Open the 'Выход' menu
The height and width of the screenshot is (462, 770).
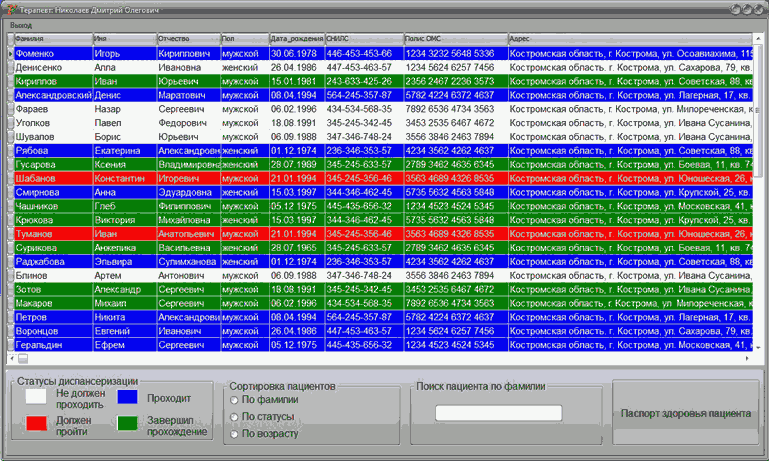(21, 24)
